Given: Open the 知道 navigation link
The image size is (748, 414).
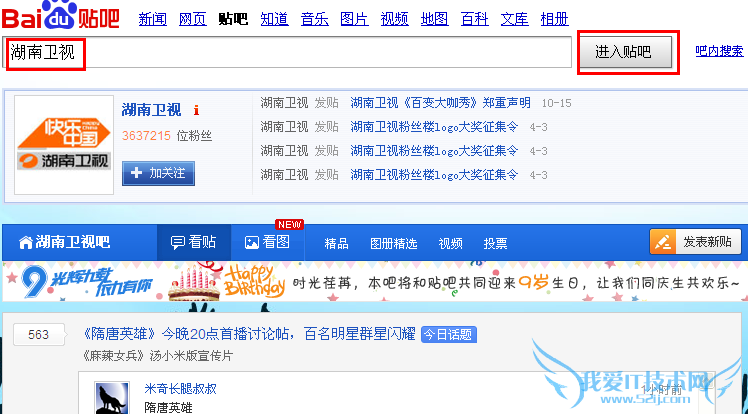Looking at the screenshot, I should click(x=274, y=19).
